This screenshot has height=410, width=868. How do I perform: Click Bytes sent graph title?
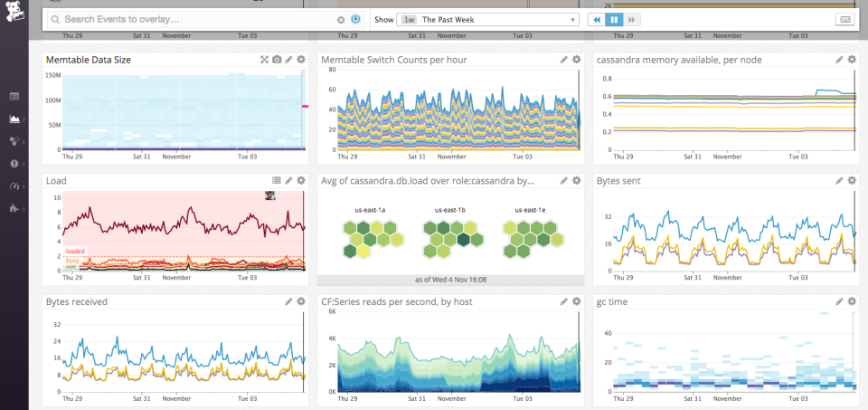pos(618,181)
